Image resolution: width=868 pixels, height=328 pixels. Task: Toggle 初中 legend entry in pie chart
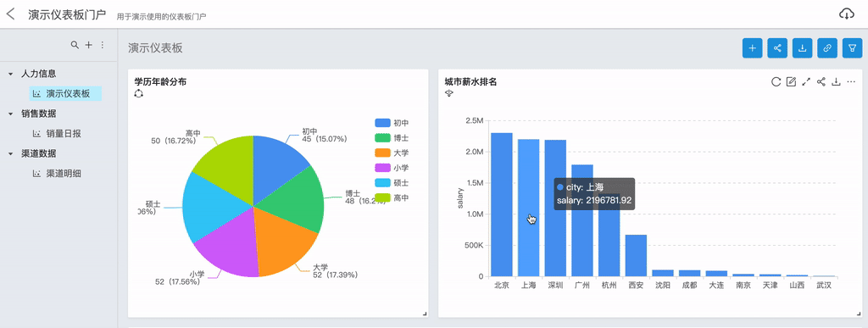(x=392, y=123)
